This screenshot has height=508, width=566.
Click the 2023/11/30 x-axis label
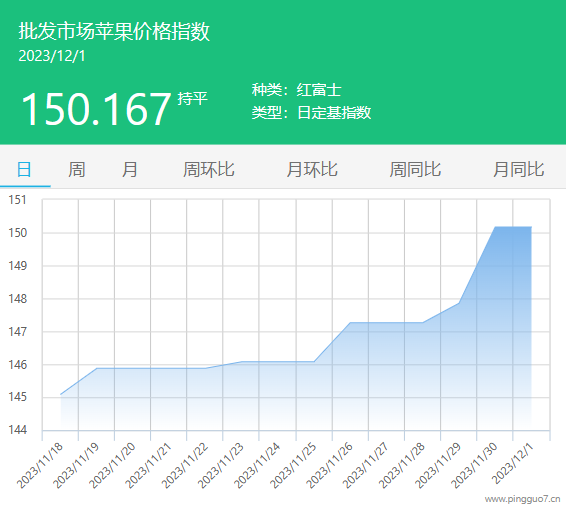click(x=474, y=465)
